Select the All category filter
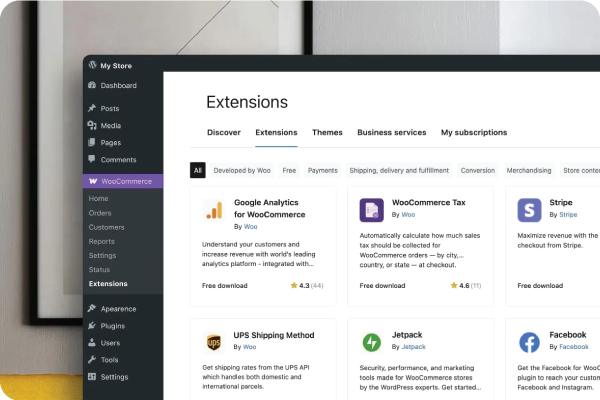600x400 pixels. click(x=198, y=170)
